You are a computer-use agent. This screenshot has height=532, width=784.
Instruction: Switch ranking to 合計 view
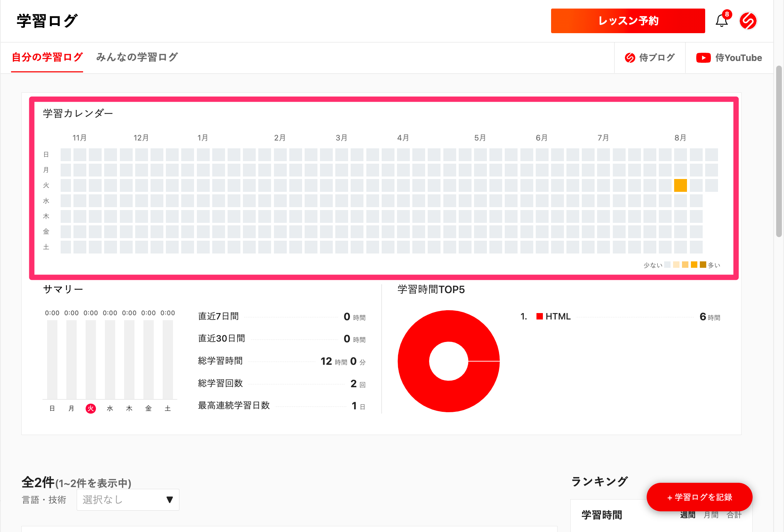click(x=734, y=515)
